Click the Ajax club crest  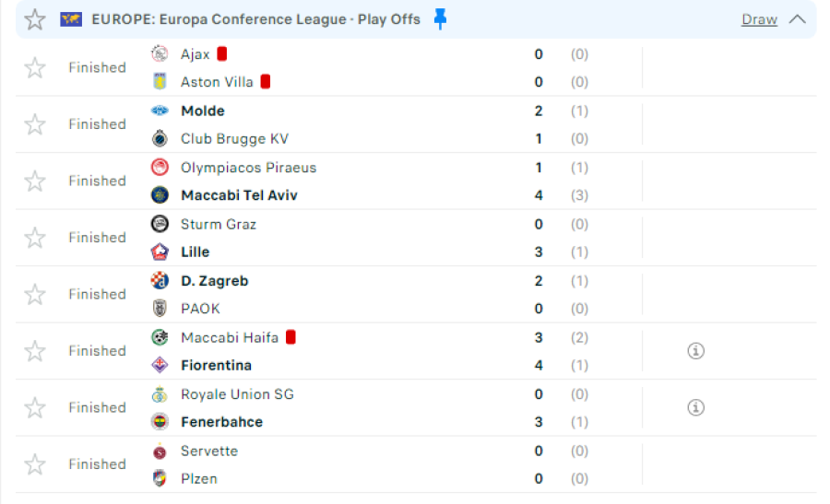coord(160,54)
